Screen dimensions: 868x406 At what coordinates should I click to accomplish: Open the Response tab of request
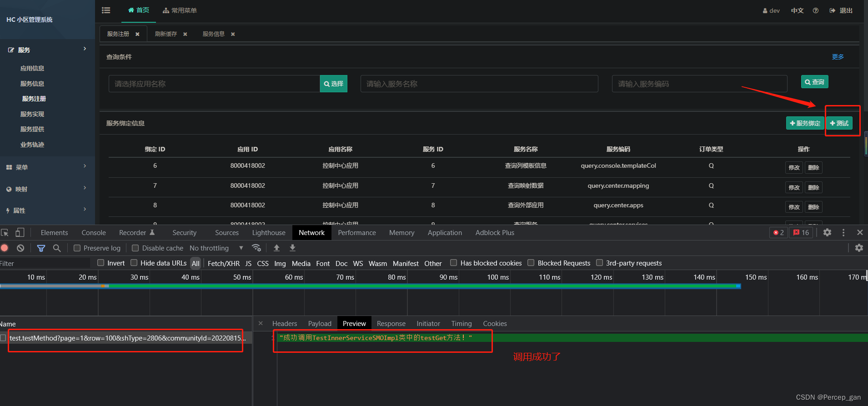pos(391,323)
